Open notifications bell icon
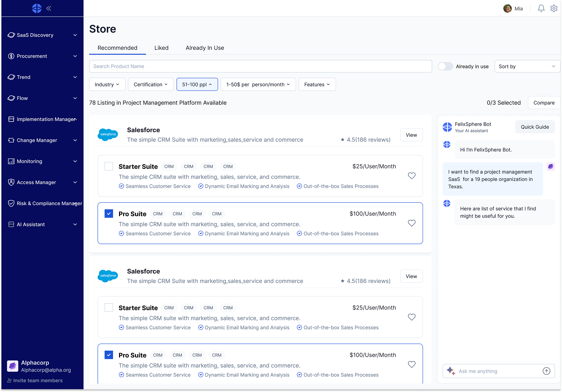The height and width of the screenshot is (392, 562). tap(541, 8)
